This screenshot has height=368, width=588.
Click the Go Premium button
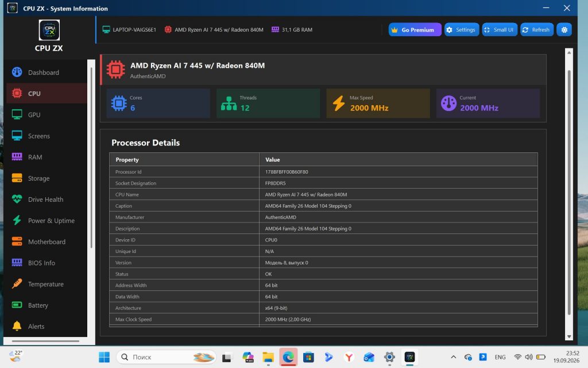point(415,30)
